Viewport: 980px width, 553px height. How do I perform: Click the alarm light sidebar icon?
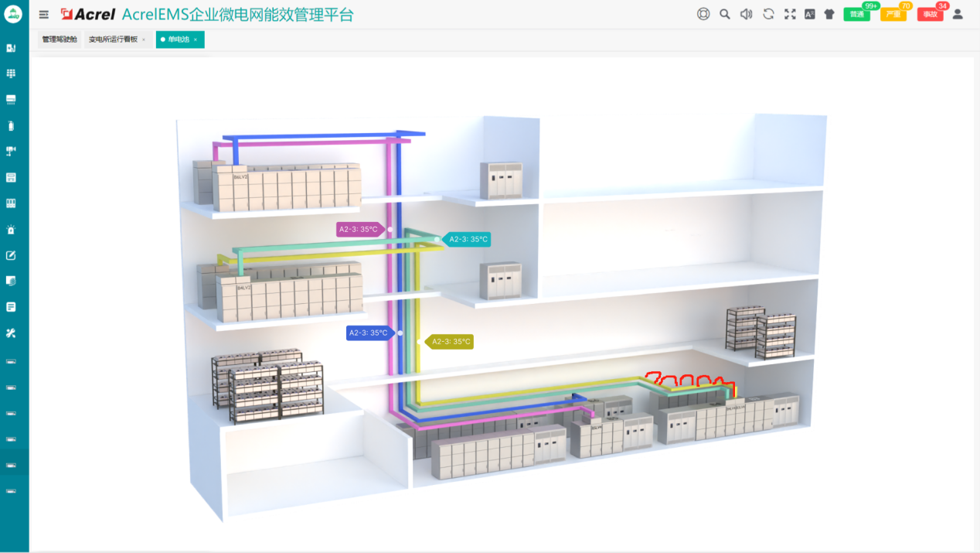(11, 230)
